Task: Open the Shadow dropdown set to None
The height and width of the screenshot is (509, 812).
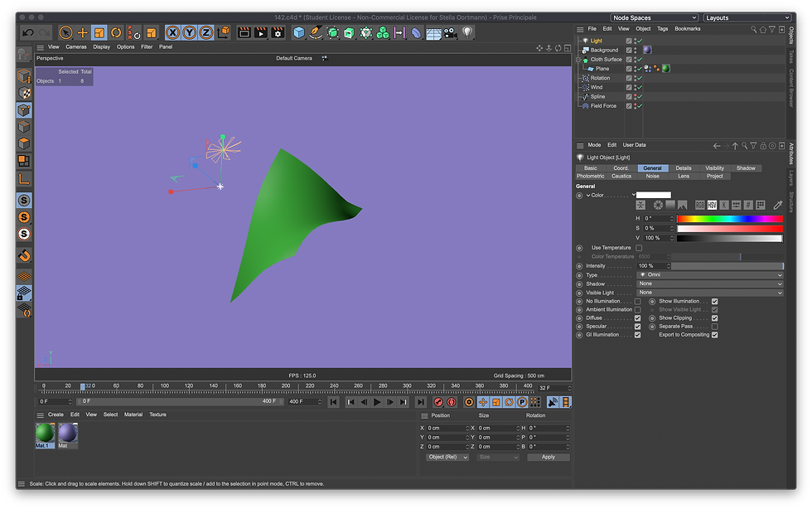Action: (x=709, y=284)
